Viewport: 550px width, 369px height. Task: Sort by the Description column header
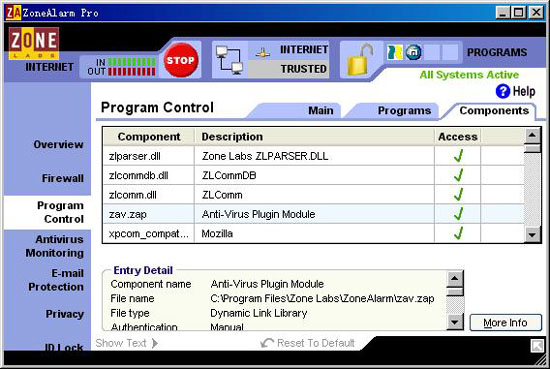pyautogui.click(x=314, y=136)
